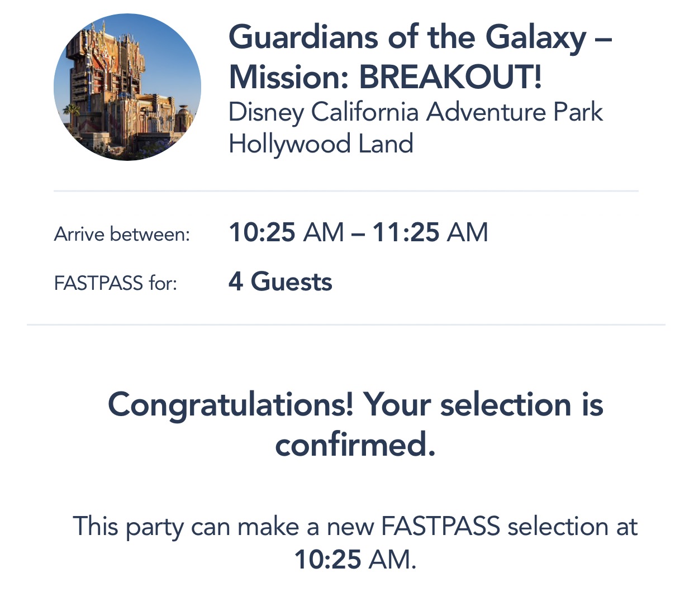Select the 10:25 AM arrival window start time
This screenshot has width=694, height=616.
point(286,233)
